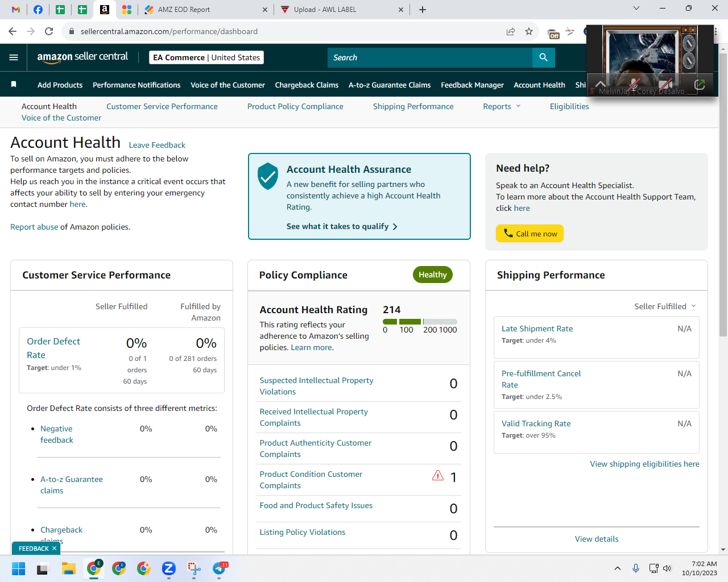
Task: Close the FEEDBACK tab with its X
Action: 54,548
